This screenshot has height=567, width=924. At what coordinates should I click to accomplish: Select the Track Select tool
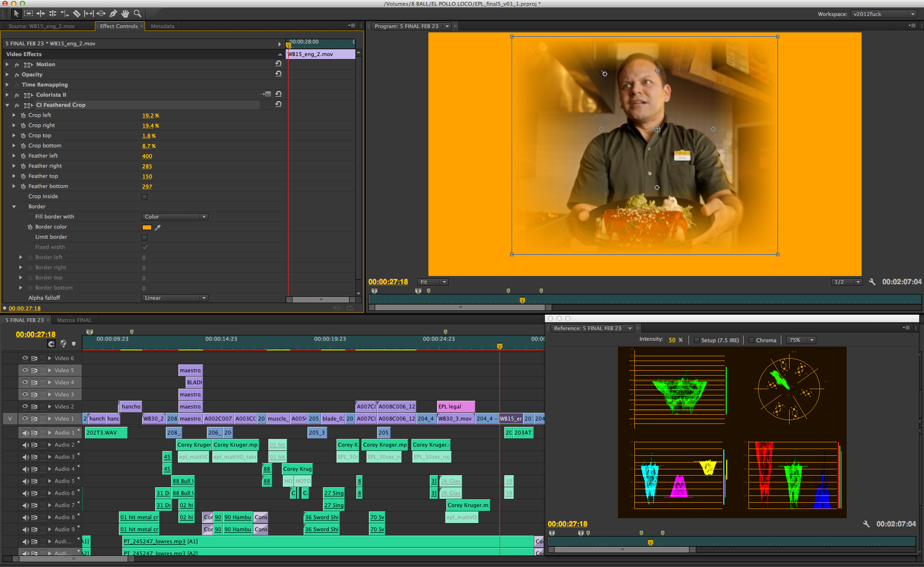click(29, 14)
